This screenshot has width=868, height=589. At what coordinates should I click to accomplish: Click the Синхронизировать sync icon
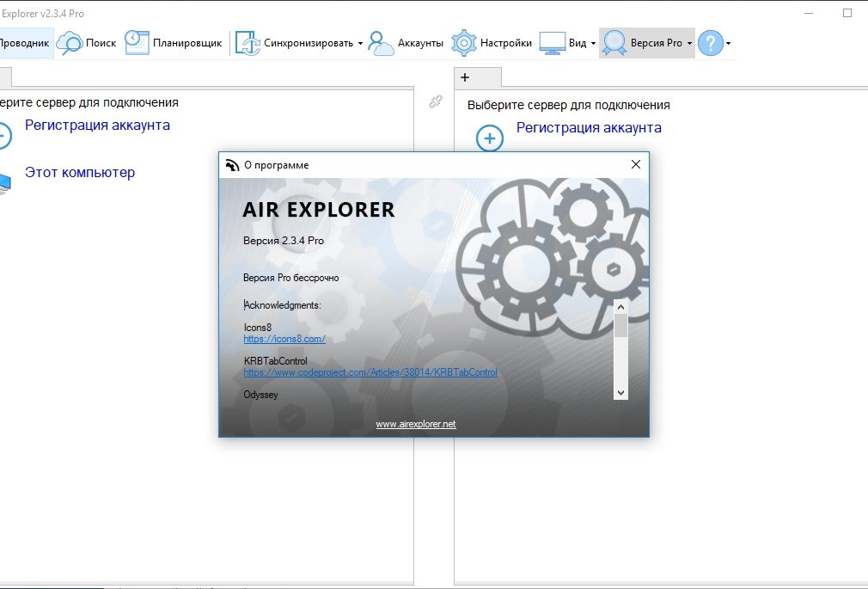248,43
